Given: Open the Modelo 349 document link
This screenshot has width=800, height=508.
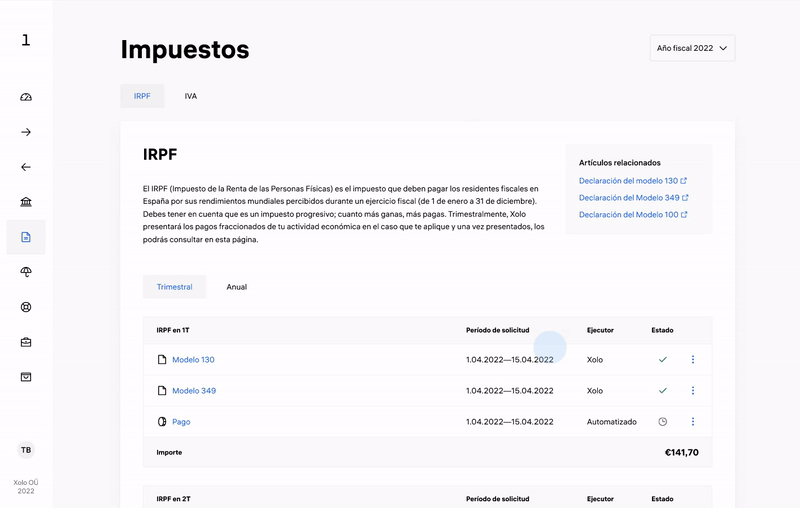Looking at the screenshot, I should pos(193,391).
